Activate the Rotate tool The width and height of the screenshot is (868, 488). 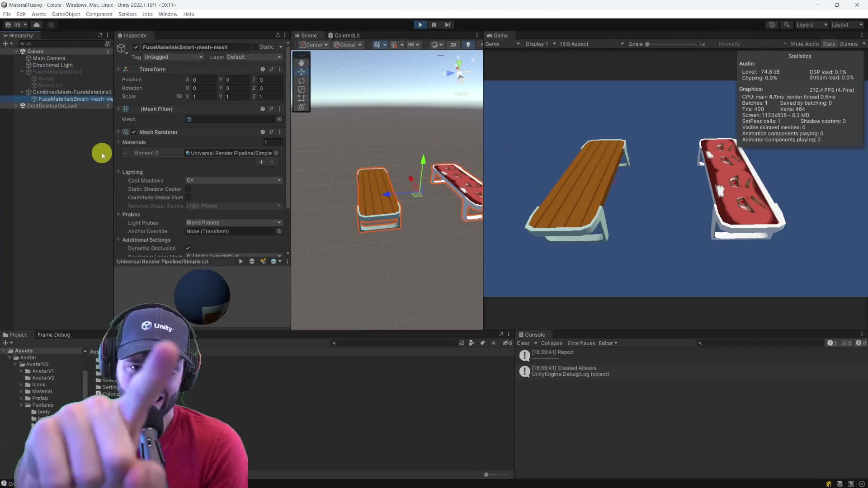pos(302,81)
